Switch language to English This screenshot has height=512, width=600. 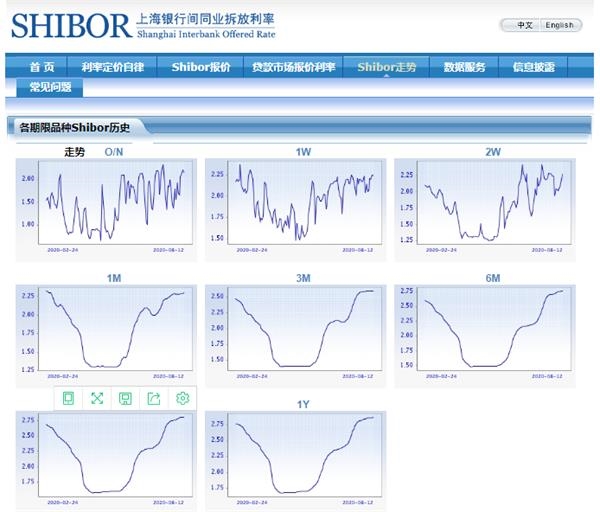click(560, 25)
